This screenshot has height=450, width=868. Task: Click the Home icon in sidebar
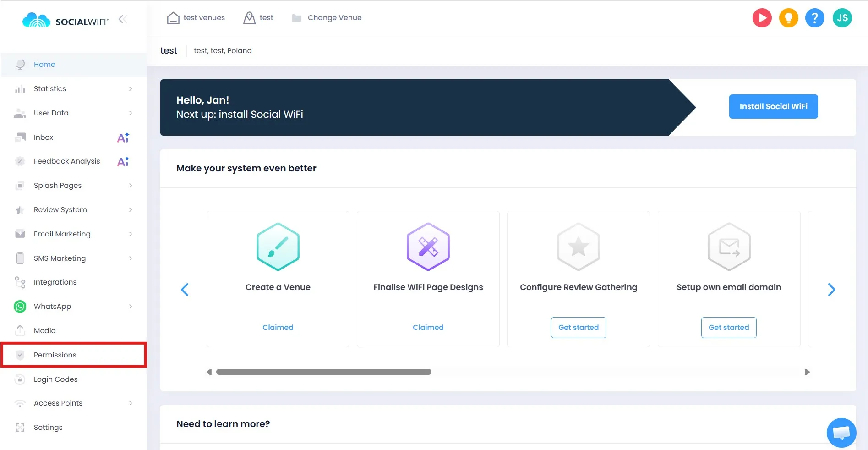[20, 65]
